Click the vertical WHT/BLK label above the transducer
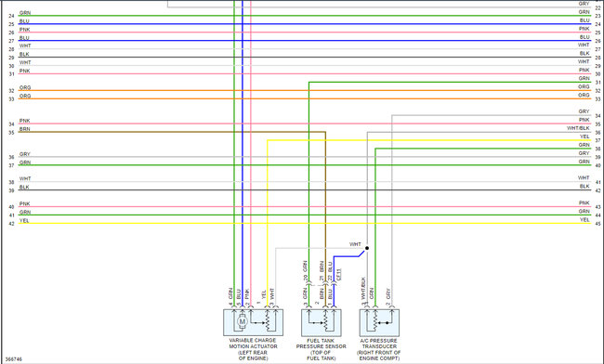Viewport: 604px width, 364px height. [363, 288]
